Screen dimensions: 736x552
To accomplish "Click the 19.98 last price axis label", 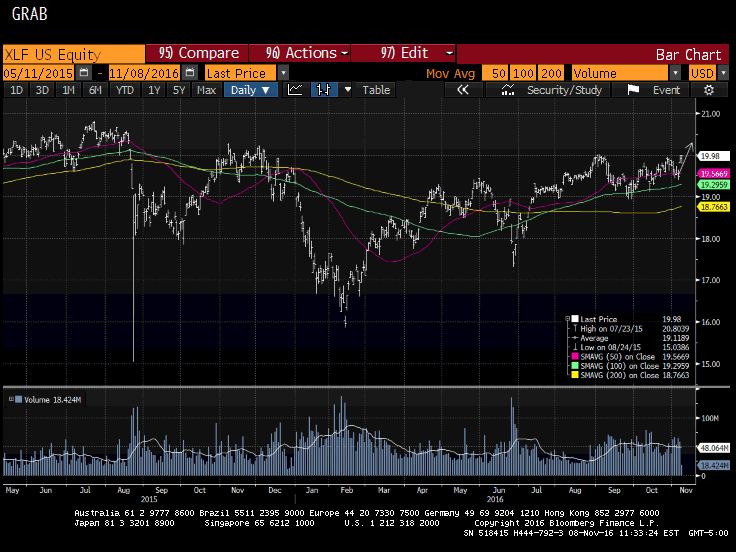I will (x=713, y=156).
